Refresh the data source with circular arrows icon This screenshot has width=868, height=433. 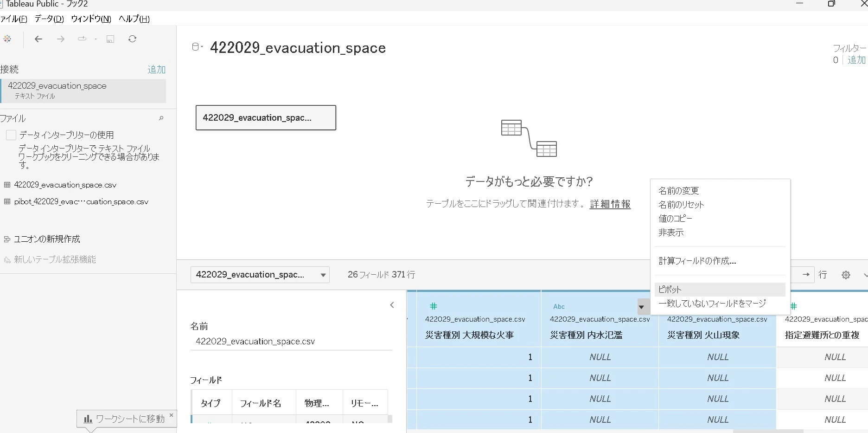coord(133,39)
